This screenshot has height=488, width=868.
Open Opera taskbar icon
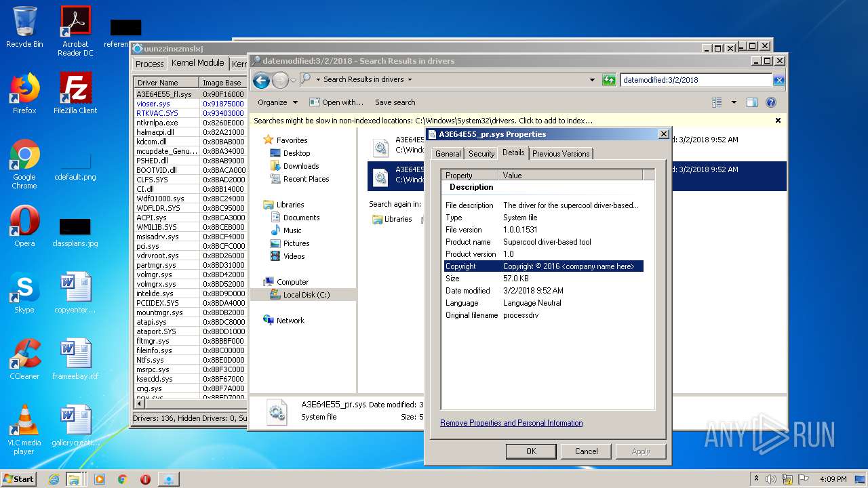click(x=145, y=479)
